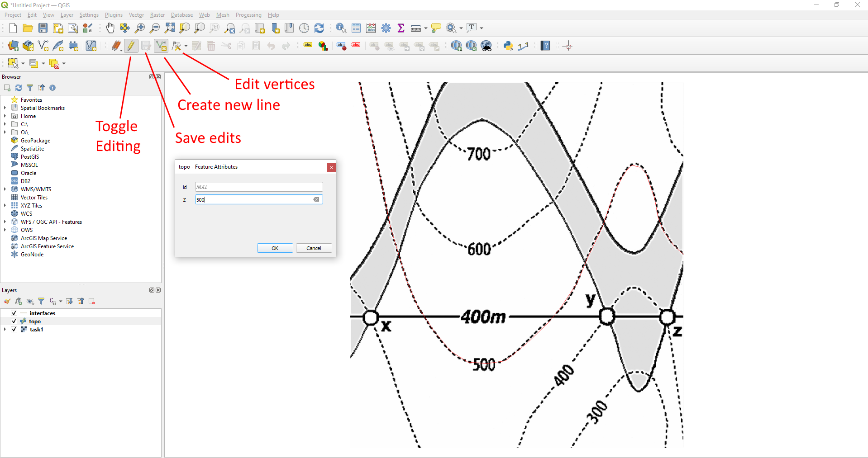The height and width of the screenshot is (458, 868).
Task: Click Filter Browser funnel icon
Action: pos(30,88)
